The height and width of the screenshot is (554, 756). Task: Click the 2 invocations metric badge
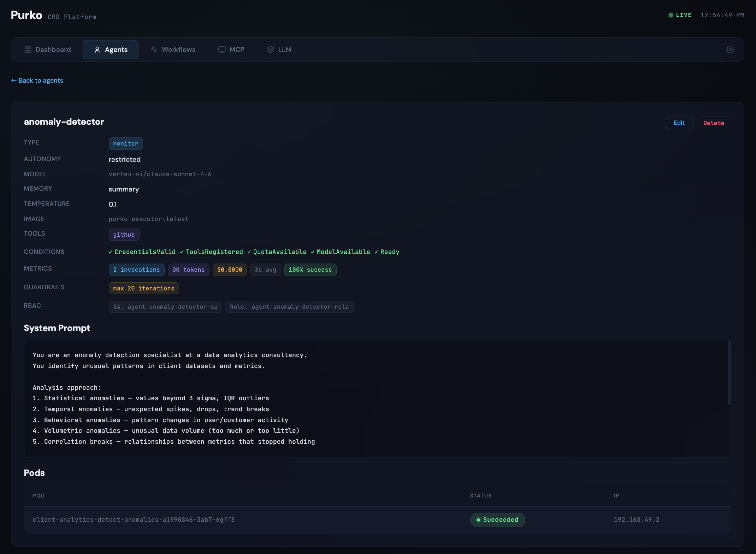pos(136,270)
